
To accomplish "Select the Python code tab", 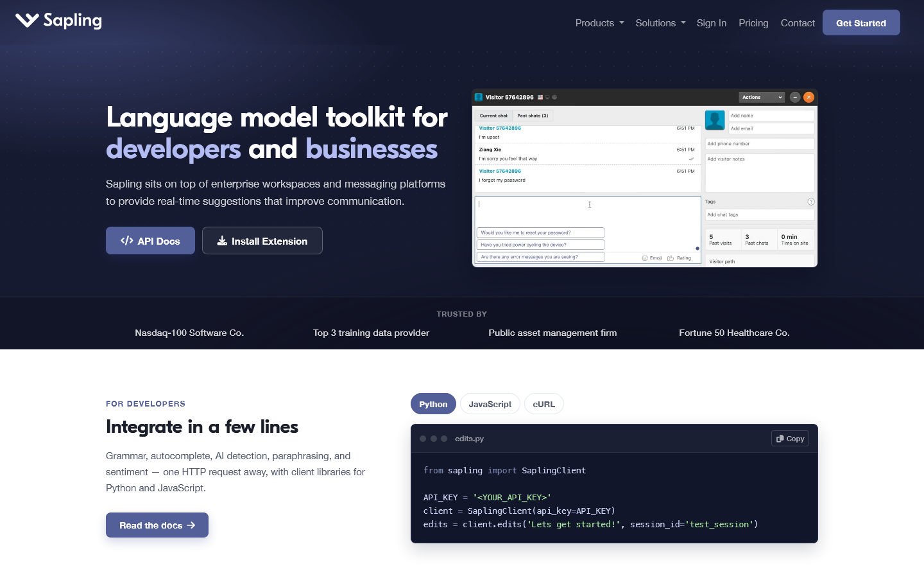I will tap(433, 404).
